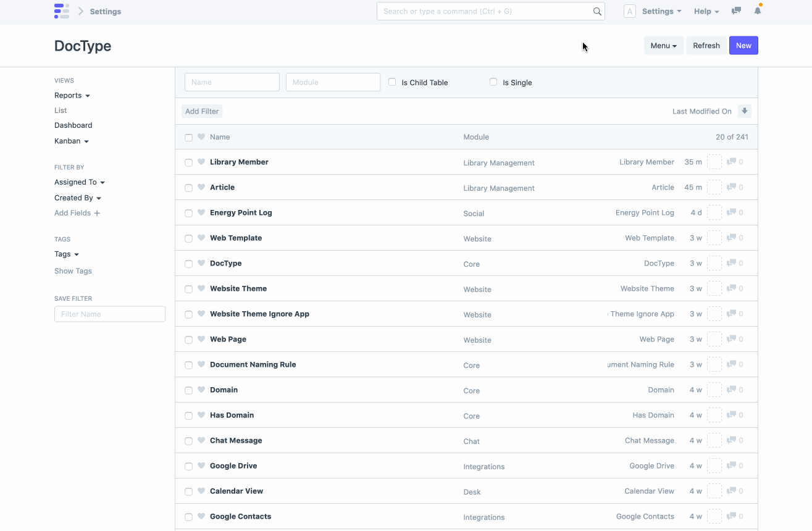Enable the Is Child Table checkbox
The width and height of the screenshot is (812, 531).
pos(392,82)
